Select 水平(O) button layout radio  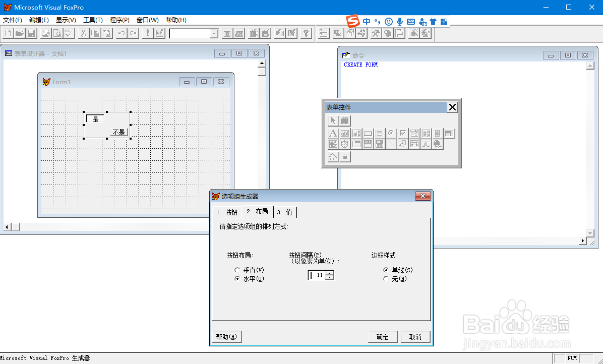(237, 279)
